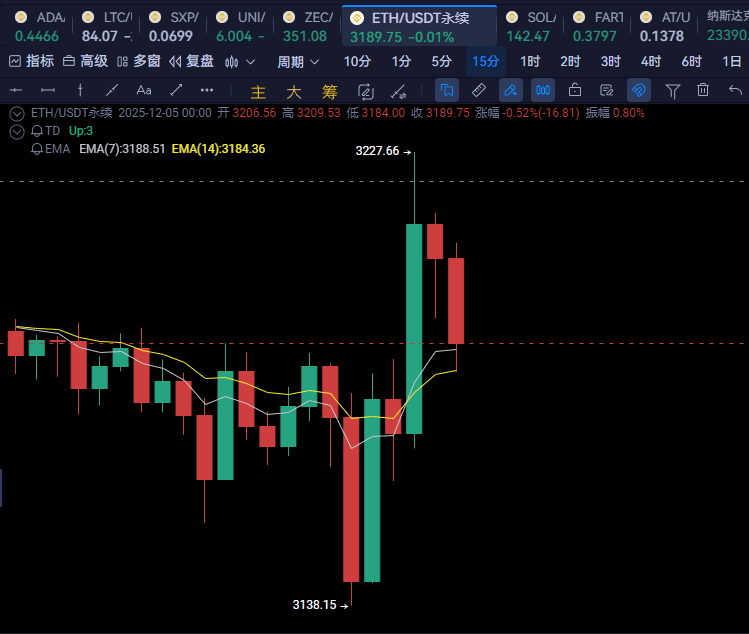Select the horizontal segment drawing tool
The width and height of the screenshot is (749, 634).
pos(48,90)
